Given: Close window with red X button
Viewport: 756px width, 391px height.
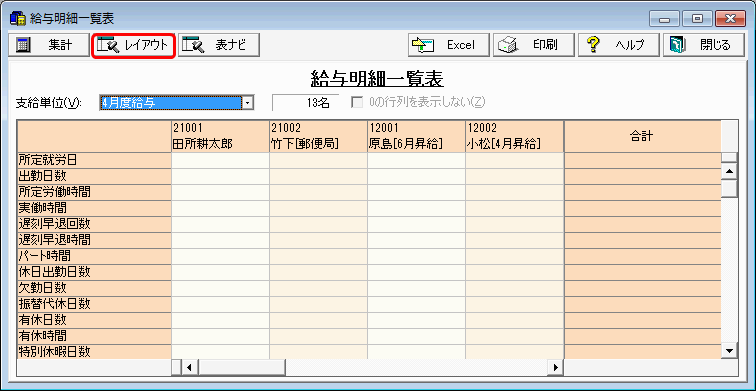Looking at the screenshot, I should [730, 19].
